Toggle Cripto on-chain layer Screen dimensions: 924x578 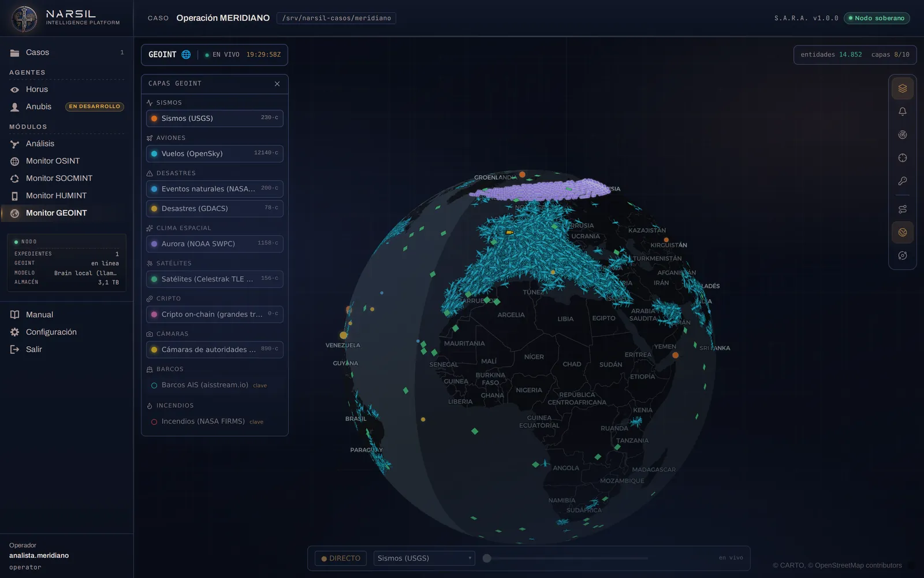click(215, 314)
